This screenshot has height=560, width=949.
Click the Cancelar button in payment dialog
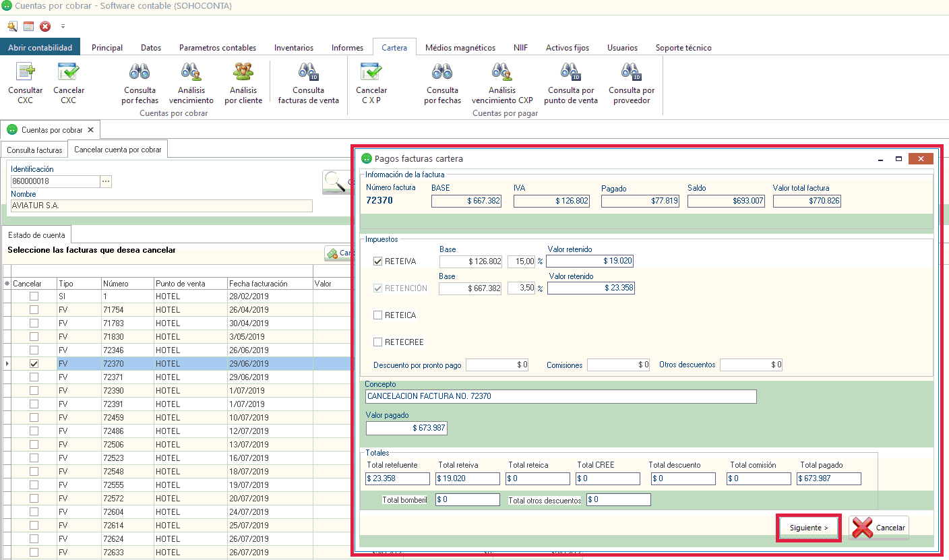point(880,528)
